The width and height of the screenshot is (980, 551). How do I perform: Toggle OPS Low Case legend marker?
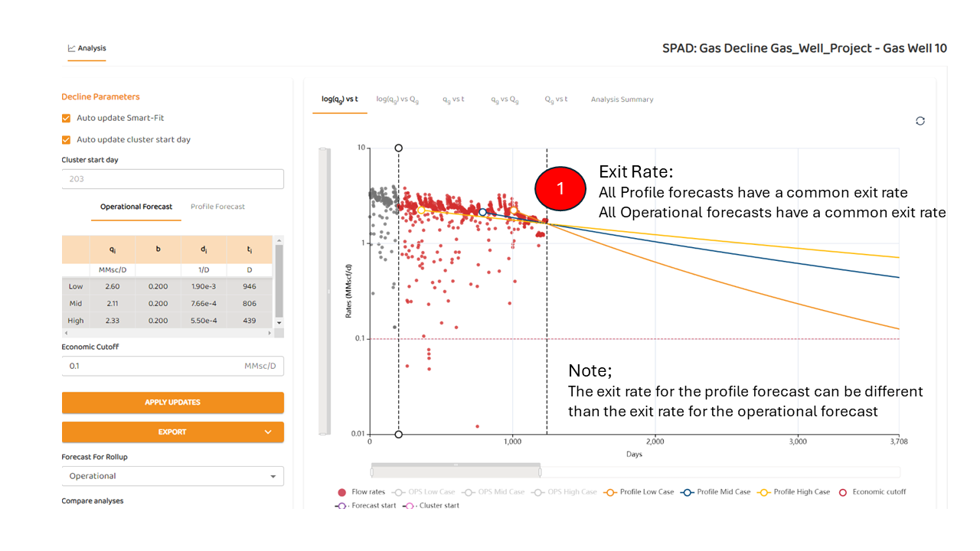click(398, 492)
